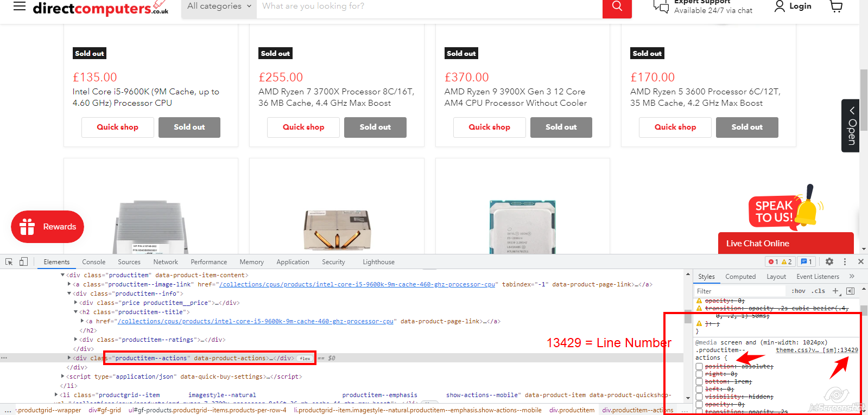This screenshot has width=868, height=415.
Task: Toggle the bottom: 1rem declaration checkbox
Action: pos(699,382)
